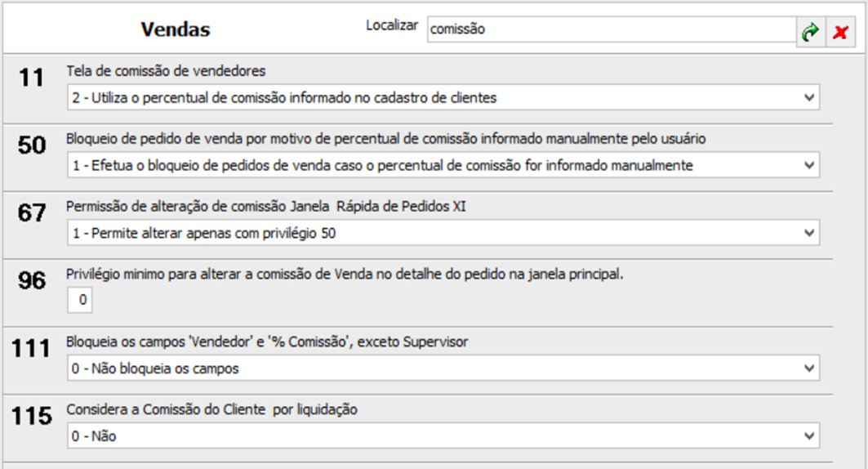This screenshot has width=868, height=469.
Task: Select parameter number 115
Action: click(32, 416)
